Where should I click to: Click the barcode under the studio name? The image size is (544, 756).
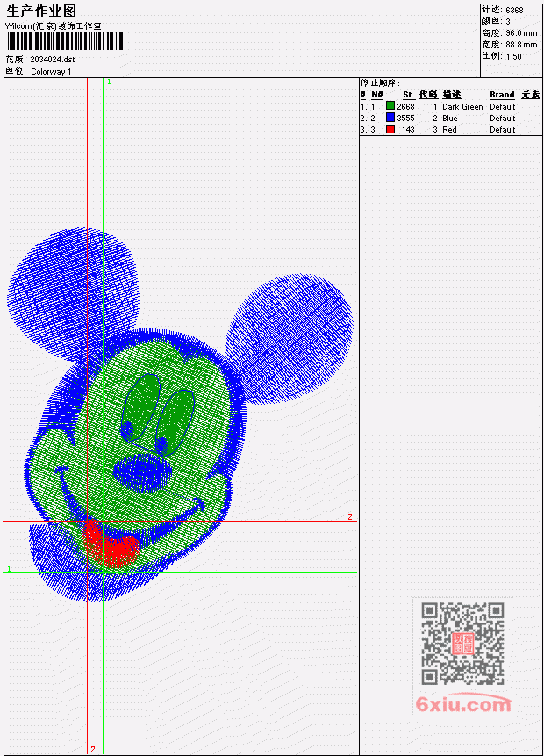65,41
